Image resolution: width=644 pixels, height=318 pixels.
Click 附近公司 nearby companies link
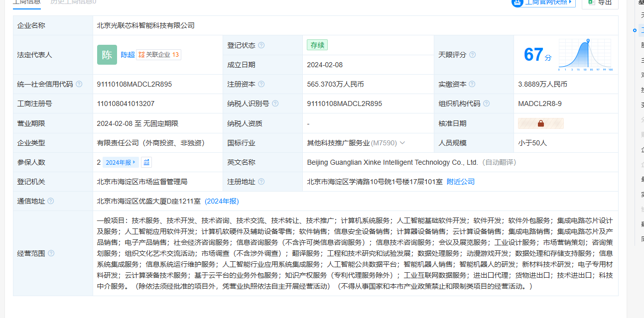461,182
